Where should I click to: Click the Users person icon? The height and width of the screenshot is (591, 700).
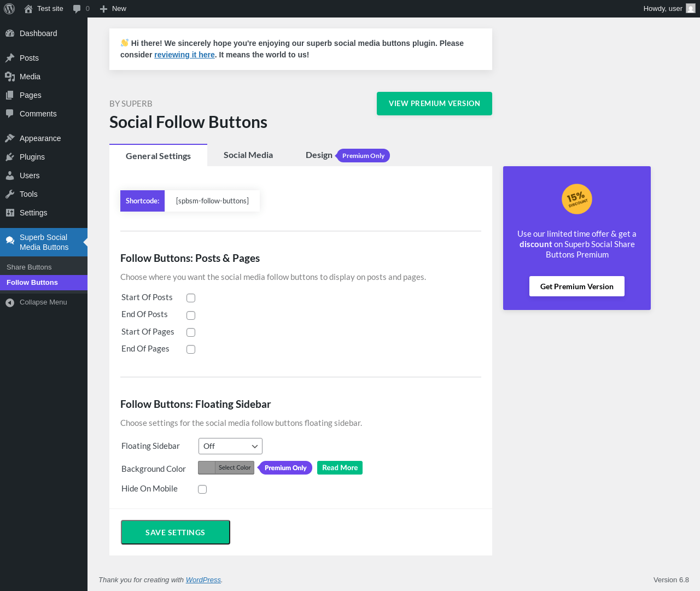[x=10, y=175]
